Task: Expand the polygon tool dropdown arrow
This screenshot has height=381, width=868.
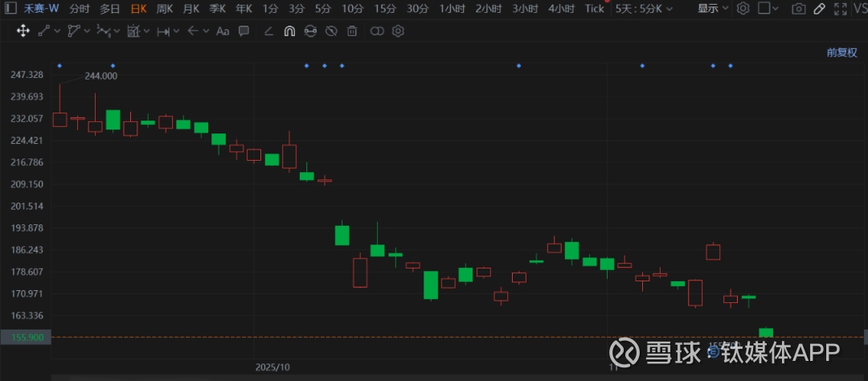Action: click(87, 31)
